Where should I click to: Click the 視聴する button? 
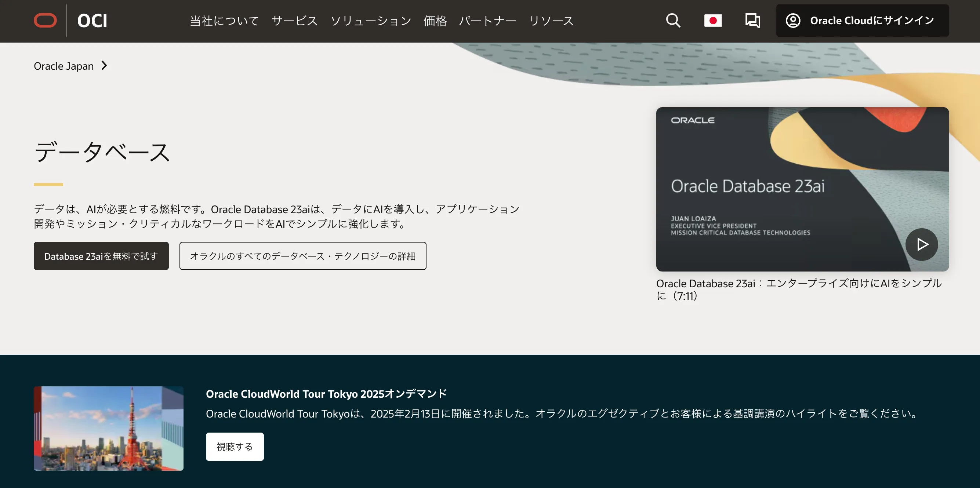pos(235,447)
